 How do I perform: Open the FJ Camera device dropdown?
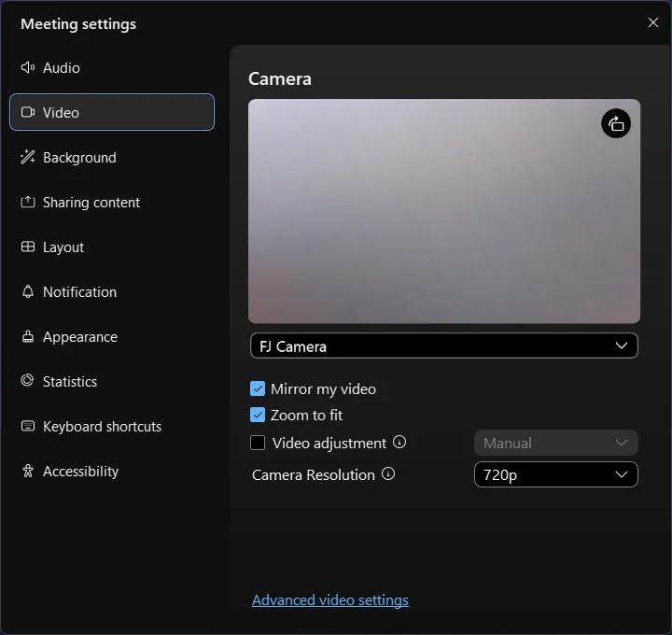tap(444, 346)
